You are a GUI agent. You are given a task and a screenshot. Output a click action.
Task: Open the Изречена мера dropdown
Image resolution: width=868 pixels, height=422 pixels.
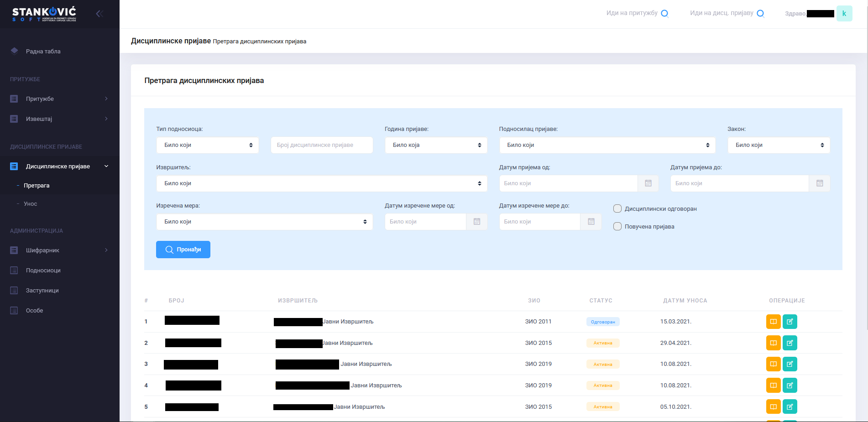coord(264,222)
